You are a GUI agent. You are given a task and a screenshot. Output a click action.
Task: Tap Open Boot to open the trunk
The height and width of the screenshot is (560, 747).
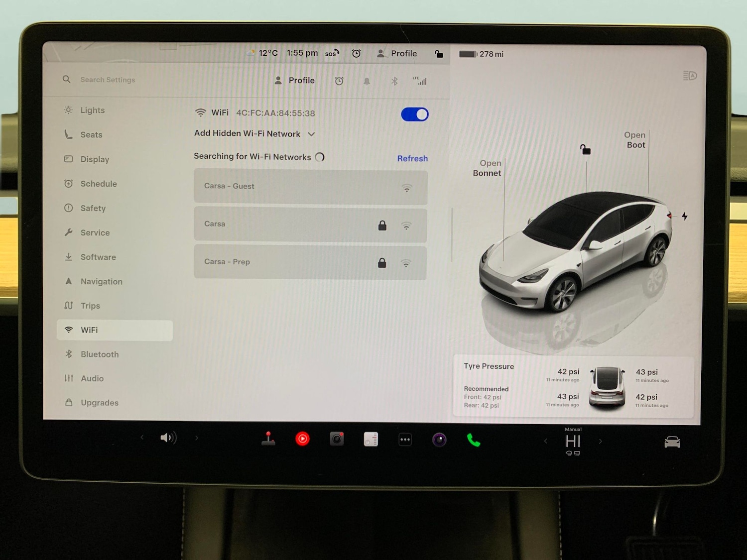[635, 140]
